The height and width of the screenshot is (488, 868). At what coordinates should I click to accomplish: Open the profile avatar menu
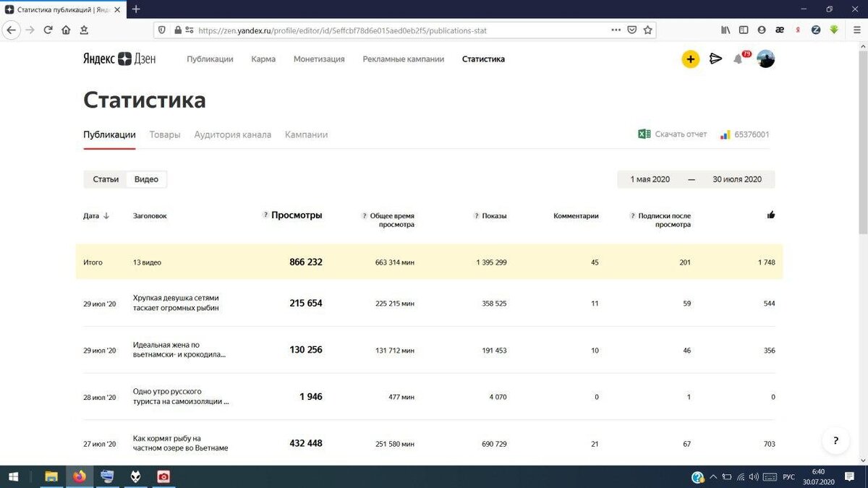pos(766,59)
